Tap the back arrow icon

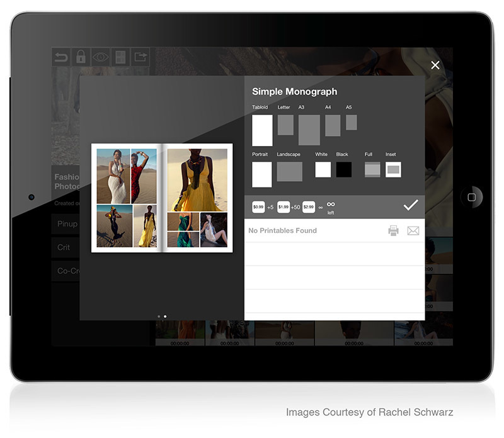click(61, 57)
